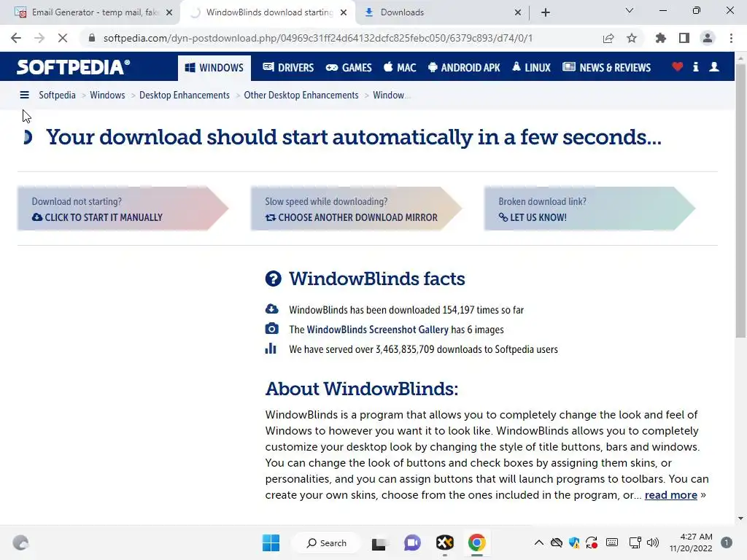Go to the Linux section
The image size is (747, 560).
click(x=531, y=68)
